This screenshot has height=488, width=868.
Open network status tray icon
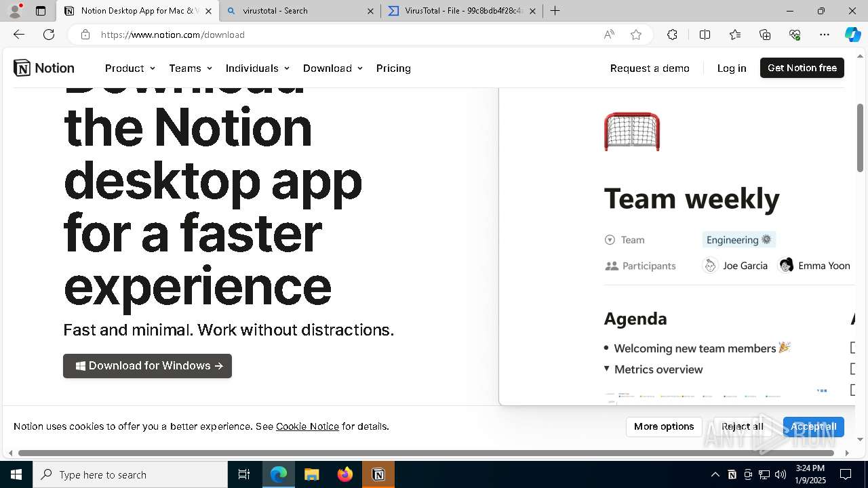click(764, 474)
